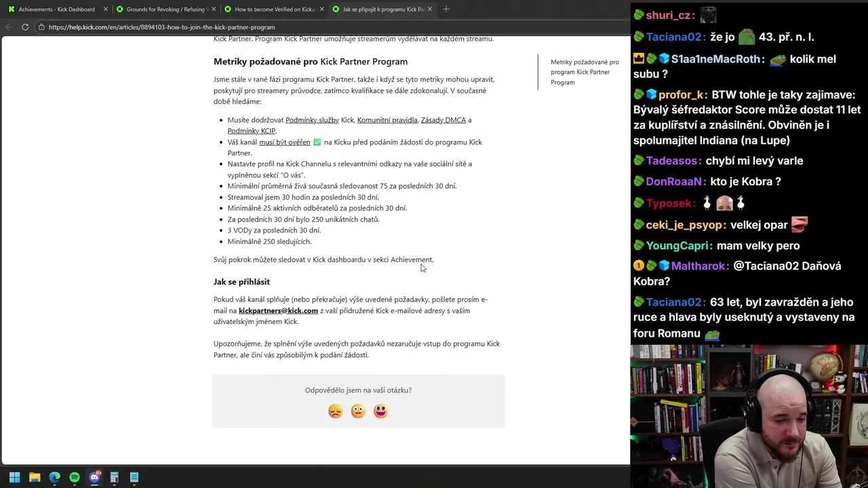Click the site info icon in the address bar
Screen dimensions: 868x488
(x=41, y=27)
